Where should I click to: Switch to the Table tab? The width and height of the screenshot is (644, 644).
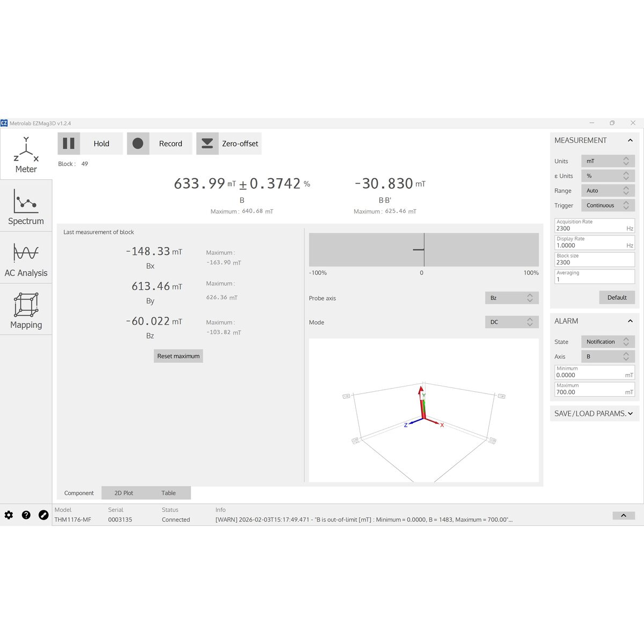point(169,493)
